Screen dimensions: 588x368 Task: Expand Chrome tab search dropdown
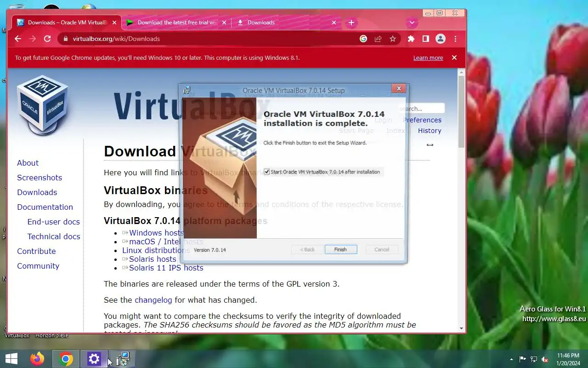[412, 23]
